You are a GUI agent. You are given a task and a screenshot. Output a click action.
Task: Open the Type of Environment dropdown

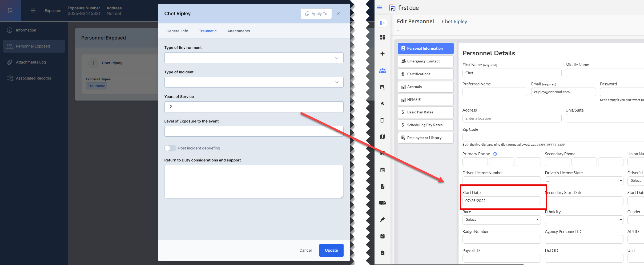pos(254,58)
